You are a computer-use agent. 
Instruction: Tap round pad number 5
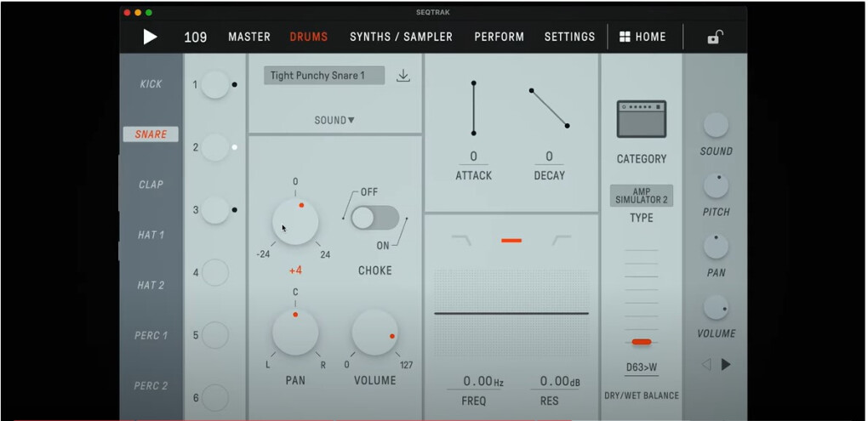214,335
